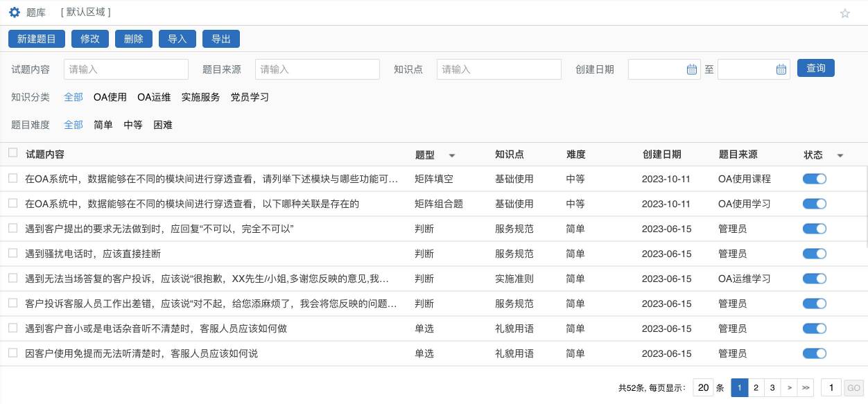Viewport: 868px width, 404px height.
Task: Click the gear icon beside 题库
Action: pos(14,12)
